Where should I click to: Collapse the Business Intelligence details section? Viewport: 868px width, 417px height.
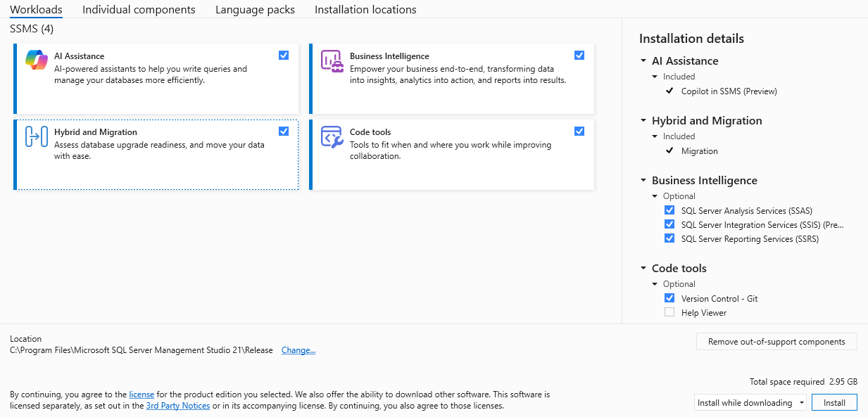(x=643, y=181)
